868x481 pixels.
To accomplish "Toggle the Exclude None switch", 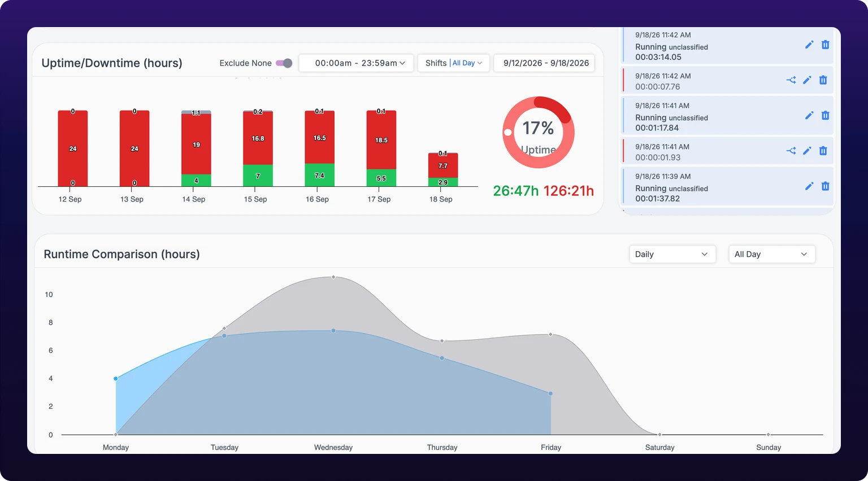I will [284, 63].
